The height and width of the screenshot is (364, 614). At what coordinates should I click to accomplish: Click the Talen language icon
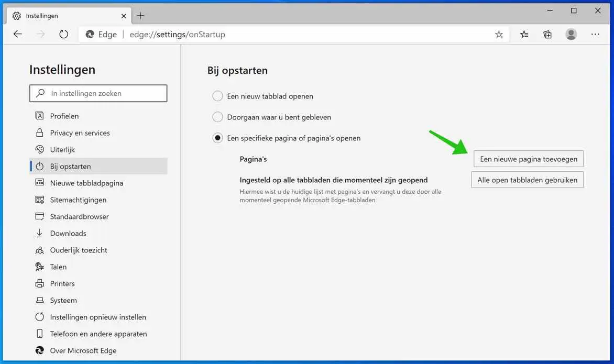[39, 267]
